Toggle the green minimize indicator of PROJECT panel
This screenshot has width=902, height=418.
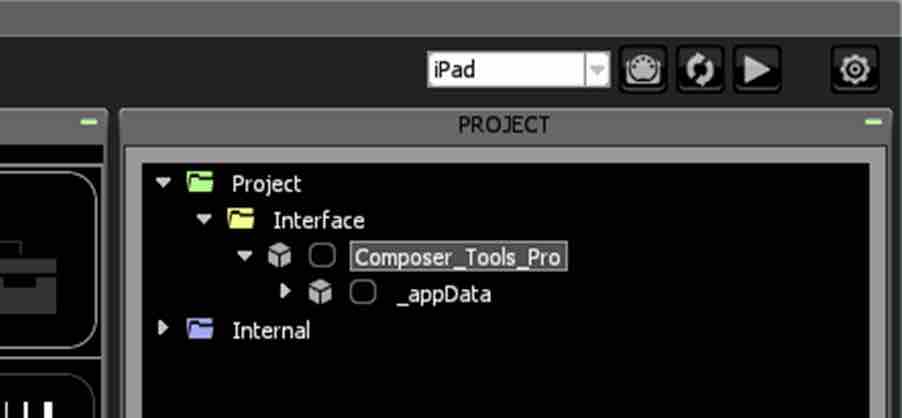pyautogui.click(x=873, y=122)
